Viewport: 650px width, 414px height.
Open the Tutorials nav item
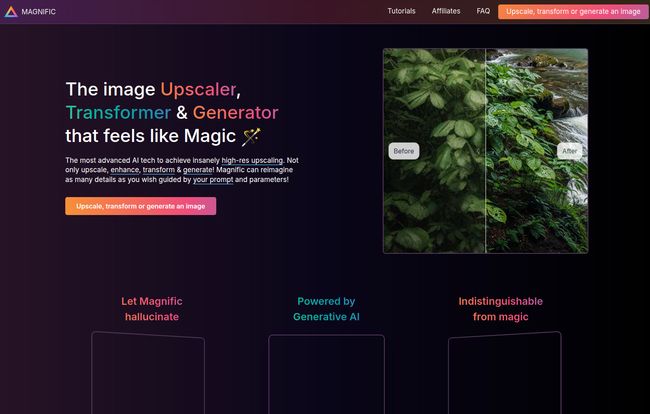(x=401, y=11)
